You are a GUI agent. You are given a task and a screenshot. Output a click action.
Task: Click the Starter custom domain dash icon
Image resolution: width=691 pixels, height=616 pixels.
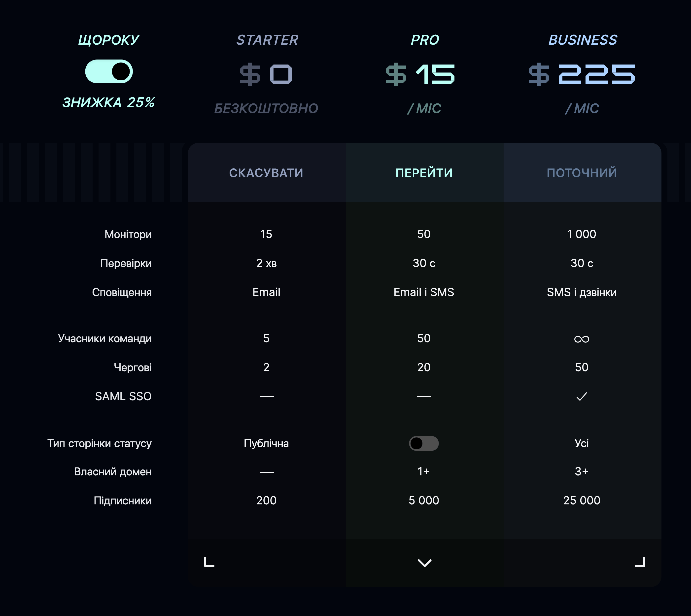(267, 472)
